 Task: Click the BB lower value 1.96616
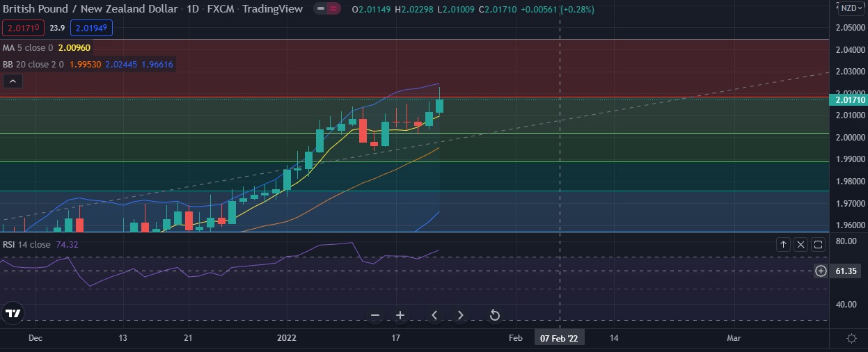[157, 64]
